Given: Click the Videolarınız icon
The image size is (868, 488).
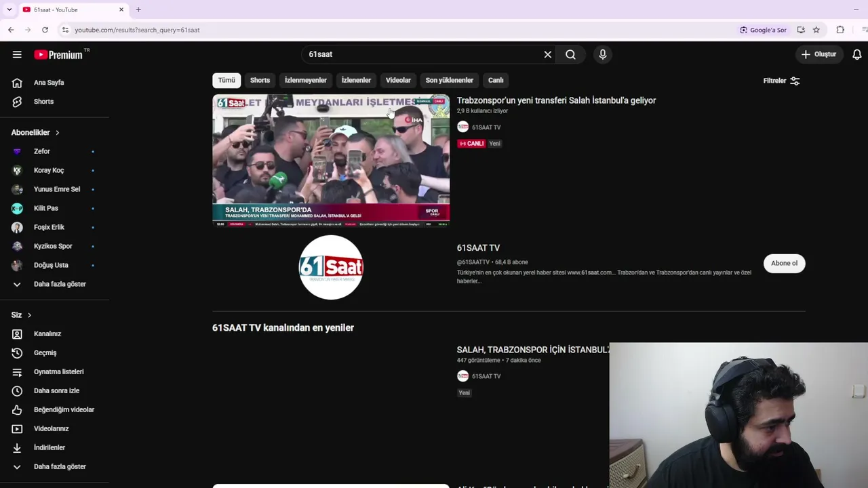Looking at the screenshot, I should pyautogui.click(x=17, y=429).
